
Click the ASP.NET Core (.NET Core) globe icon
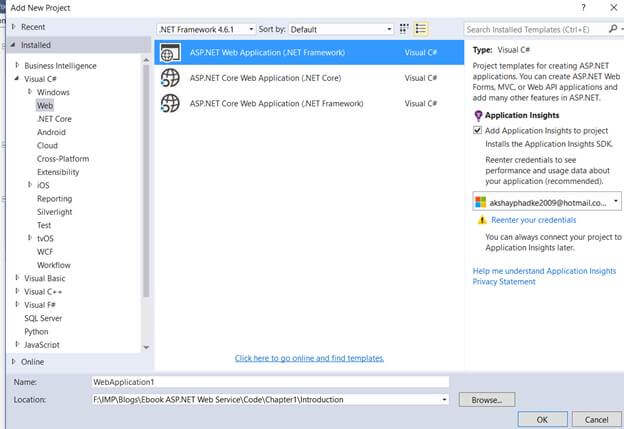170,78
